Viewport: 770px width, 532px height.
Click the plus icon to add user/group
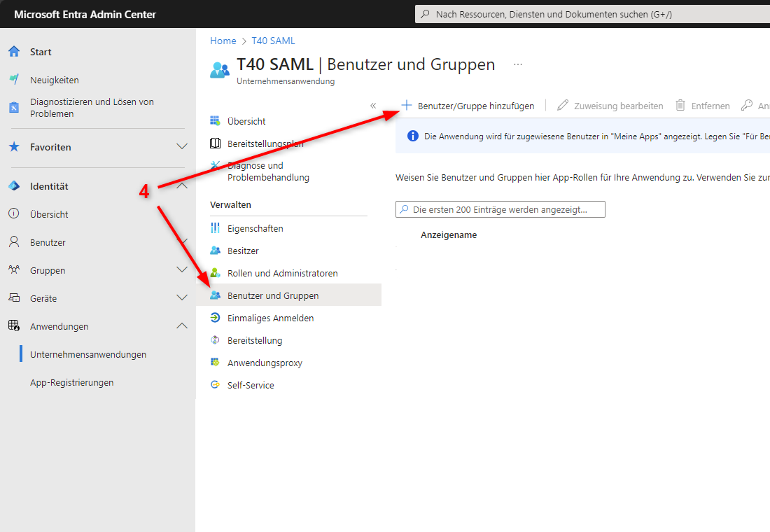pyautogui.click(x=407, y=105)
